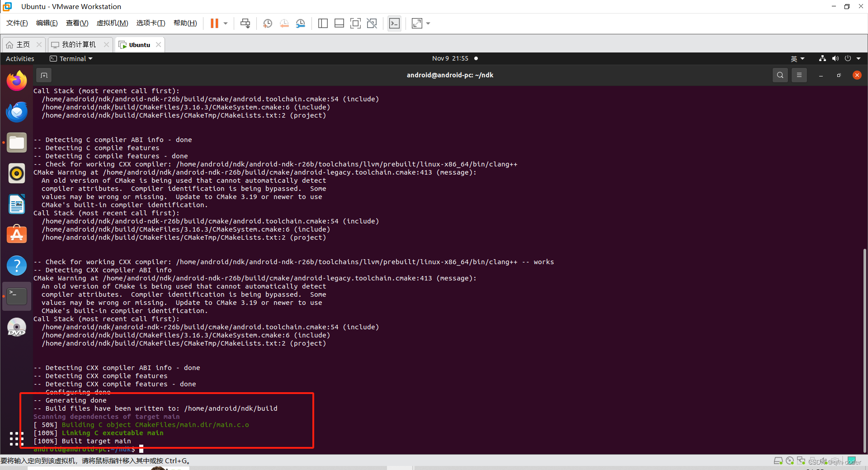The image size is (868, 470).
Task: Click the volume speaker icon
Action: tap(835, 58)
